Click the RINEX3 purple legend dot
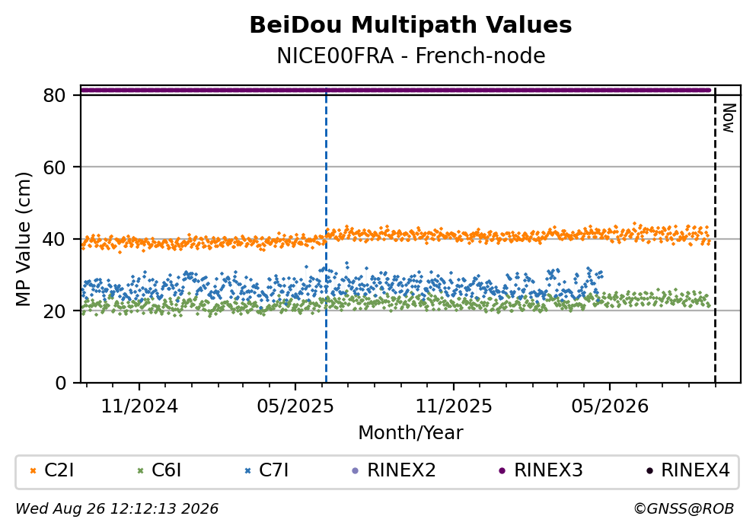756x532 pixels. pos(502,471)
